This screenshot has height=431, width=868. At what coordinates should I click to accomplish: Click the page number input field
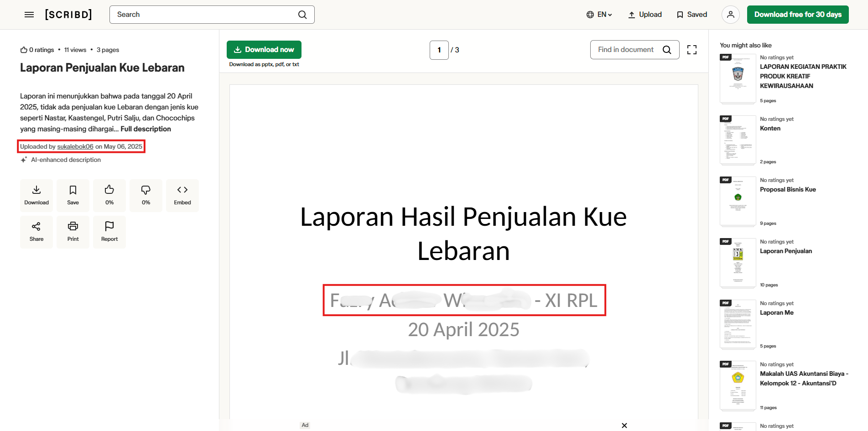tap(439, 50)
